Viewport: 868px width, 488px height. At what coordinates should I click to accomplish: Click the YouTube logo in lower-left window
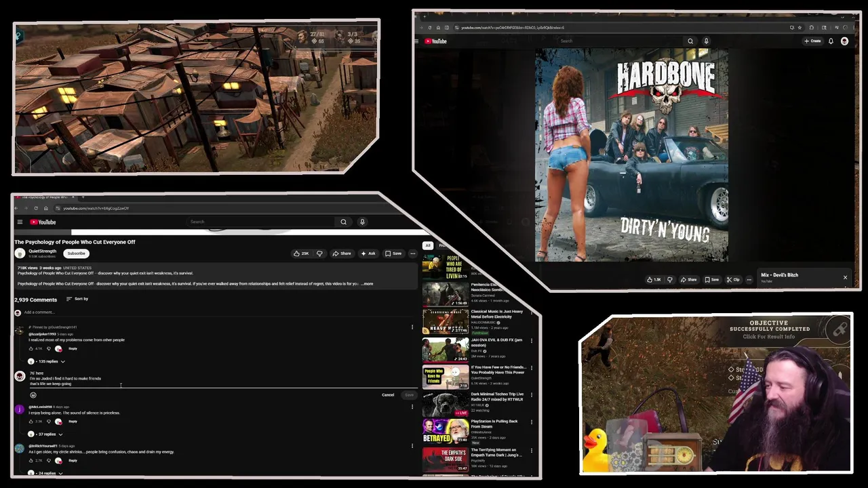tap(43, 222)
